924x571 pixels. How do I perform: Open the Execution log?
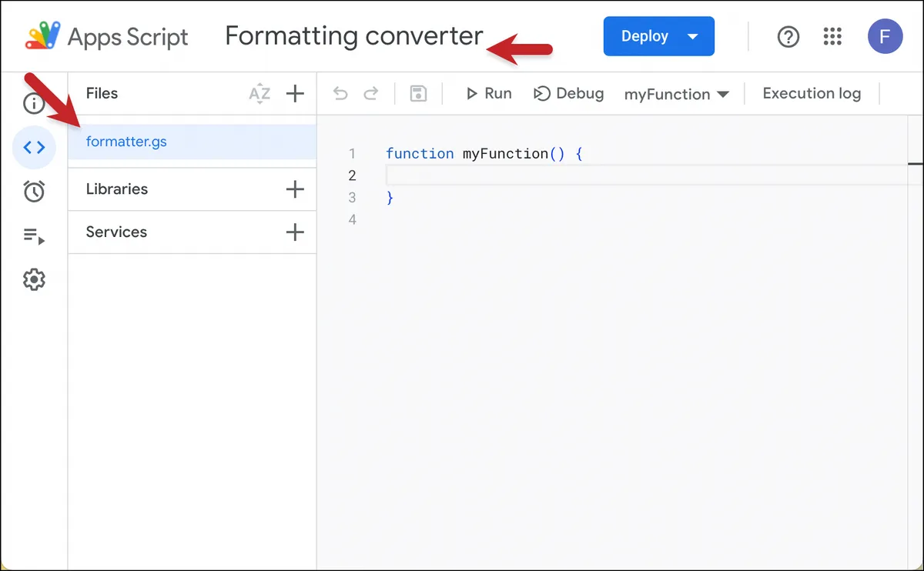[x=812, y=93]
